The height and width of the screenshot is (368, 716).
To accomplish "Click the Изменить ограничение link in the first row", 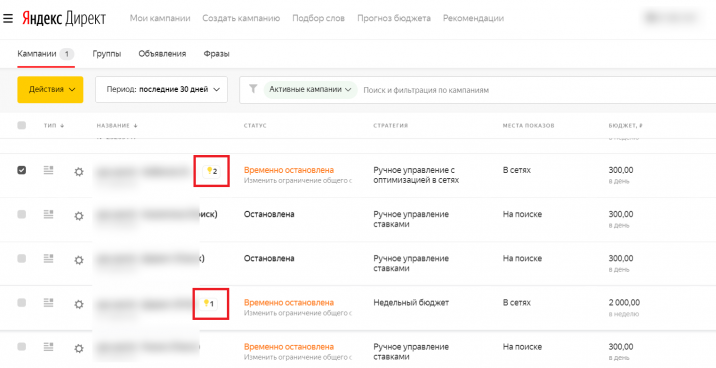I will click(298, 180).
